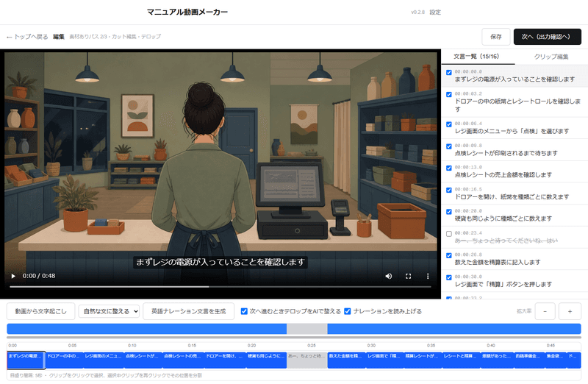The image size is (588, 384).
Task: Click the timeline horizontal scrollbar under overview
Action: click(x=294, y=338)
